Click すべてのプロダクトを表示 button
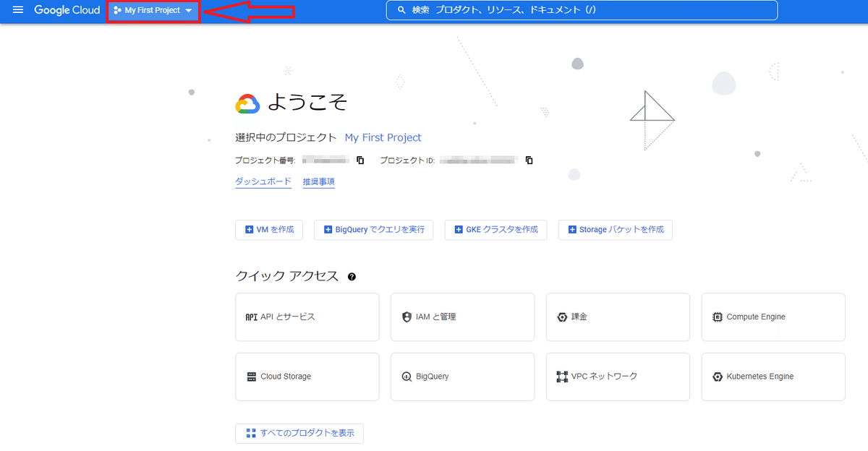The height and width of the screenshot is (451, 868). pos(299,434)
